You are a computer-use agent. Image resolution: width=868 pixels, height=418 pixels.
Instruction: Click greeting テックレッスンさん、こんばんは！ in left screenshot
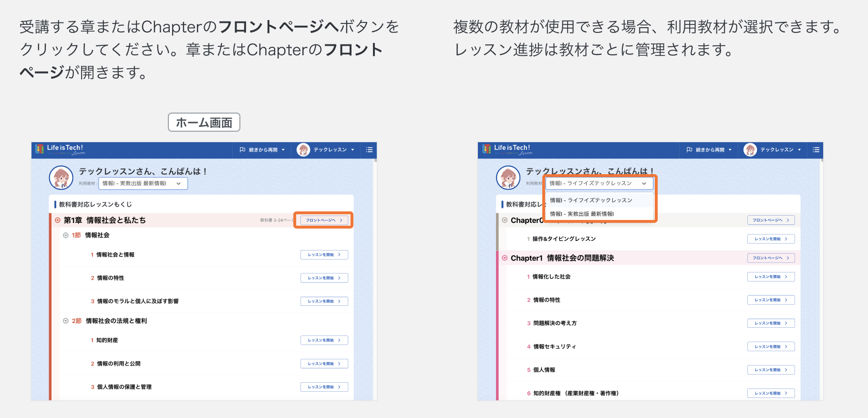pyautogui.click(x=143, y=171)
